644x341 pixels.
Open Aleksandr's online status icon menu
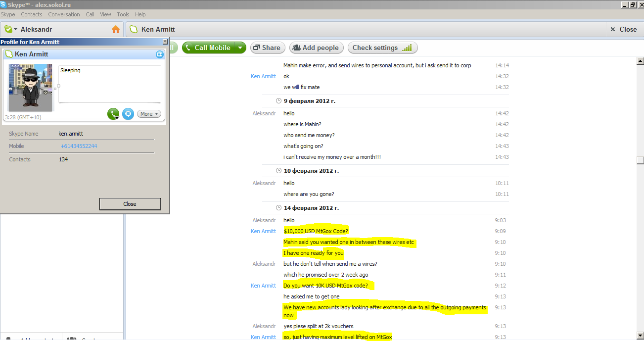click(x=11, y=29)
